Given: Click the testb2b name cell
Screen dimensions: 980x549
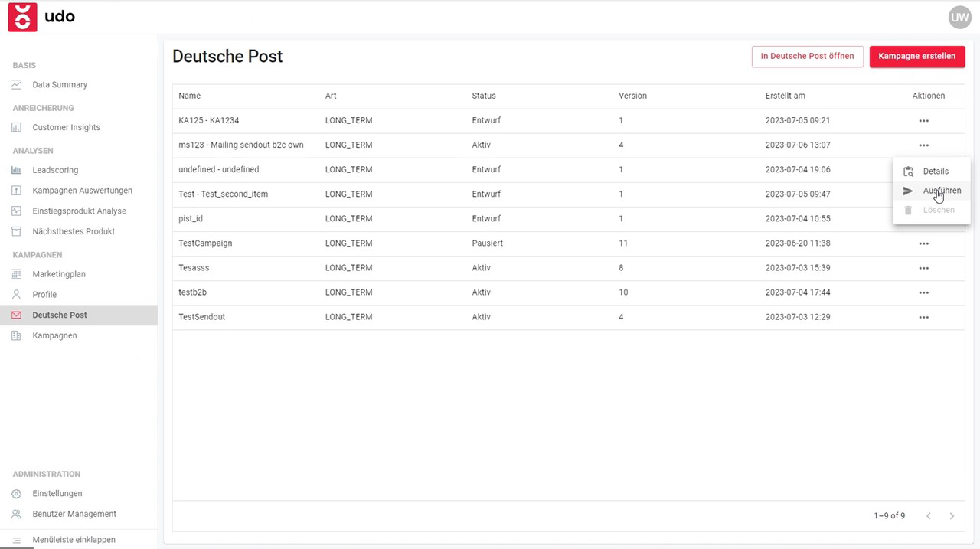Looking at the screenshot, I should [x=194, y=292].
